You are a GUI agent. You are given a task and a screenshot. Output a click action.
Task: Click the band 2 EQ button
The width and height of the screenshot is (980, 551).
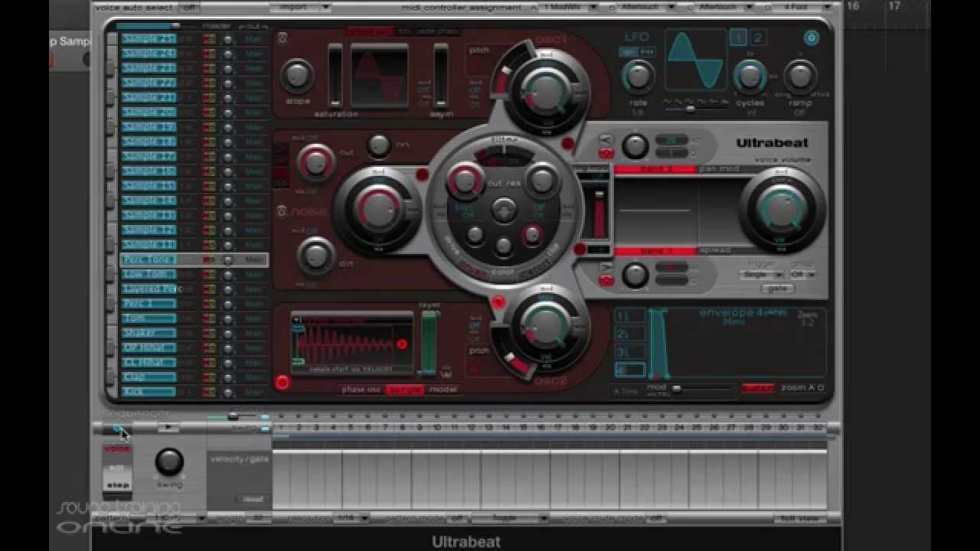[655, 169]
